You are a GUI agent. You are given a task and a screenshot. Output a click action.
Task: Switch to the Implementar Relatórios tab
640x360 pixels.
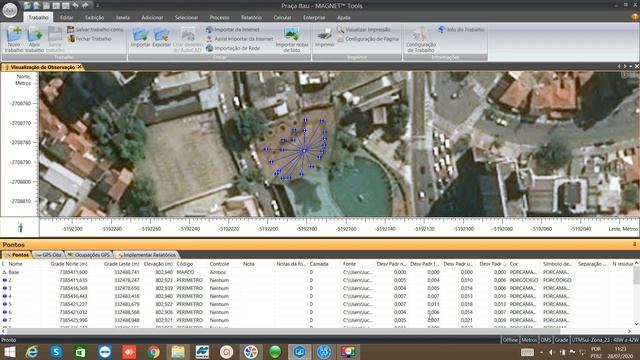tap(147, 255)
